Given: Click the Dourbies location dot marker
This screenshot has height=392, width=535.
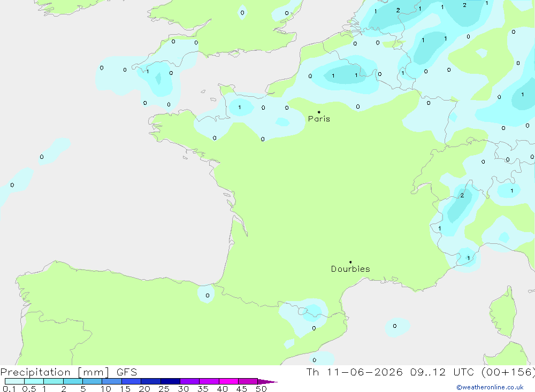Looking at the screenshot, I should [350, 262].
